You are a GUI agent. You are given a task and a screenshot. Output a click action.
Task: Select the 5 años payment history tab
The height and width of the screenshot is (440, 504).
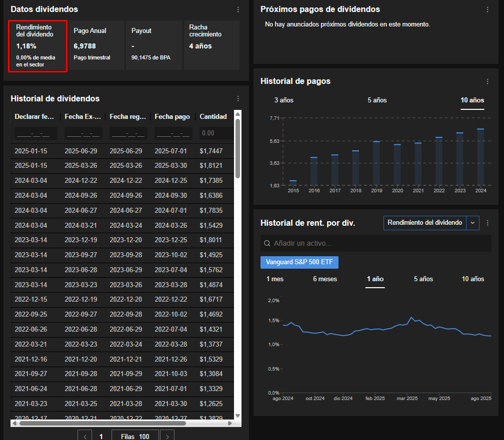click(377, 100)
